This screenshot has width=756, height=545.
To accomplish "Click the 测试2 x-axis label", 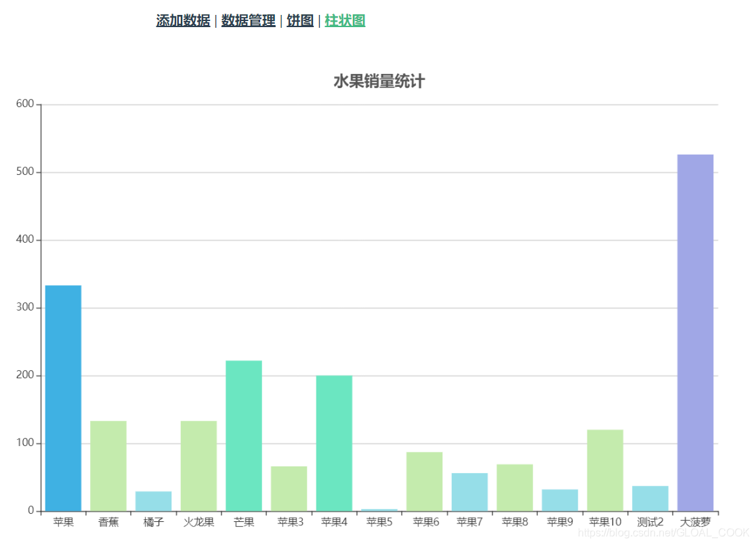I will (650, 522).
